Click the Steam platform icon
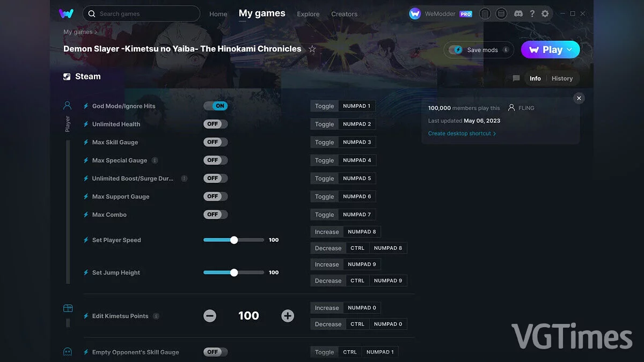This screenshot has height=362, width=644. point(67,77)
